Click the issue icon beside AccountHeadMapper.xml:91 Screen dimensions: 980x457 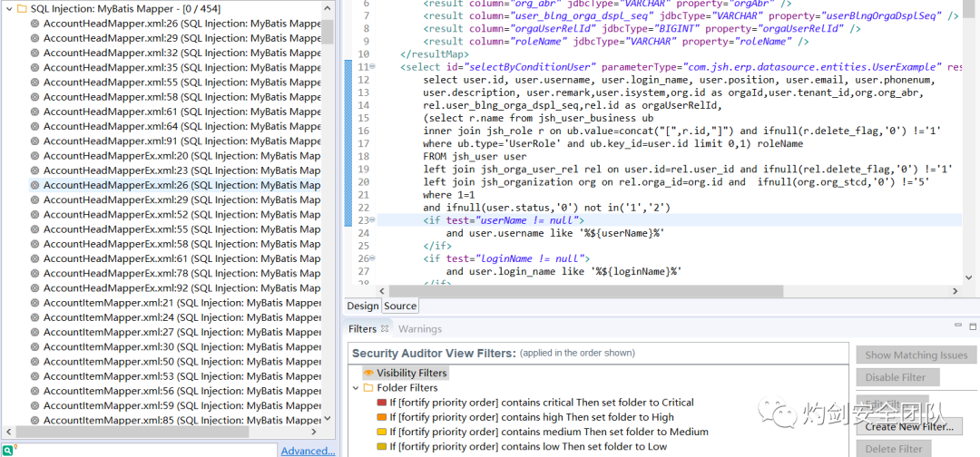coord(35,141)
